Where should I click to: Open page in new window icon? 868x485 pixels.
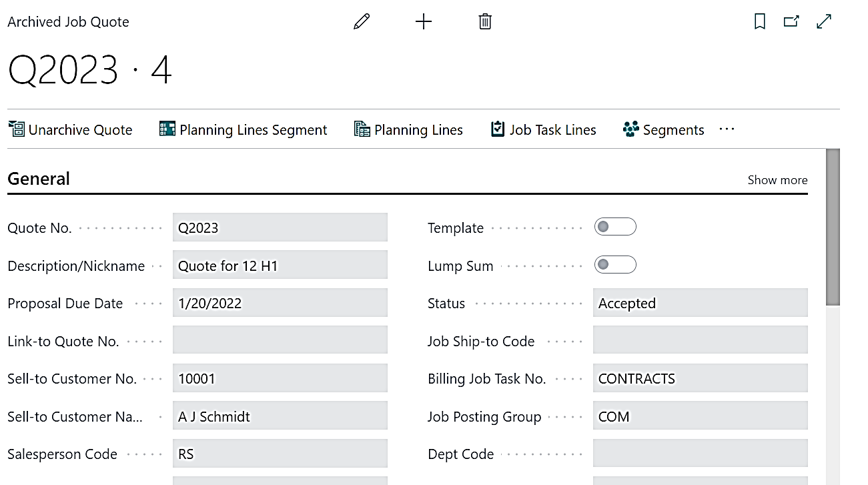click(x=791, y=22)
